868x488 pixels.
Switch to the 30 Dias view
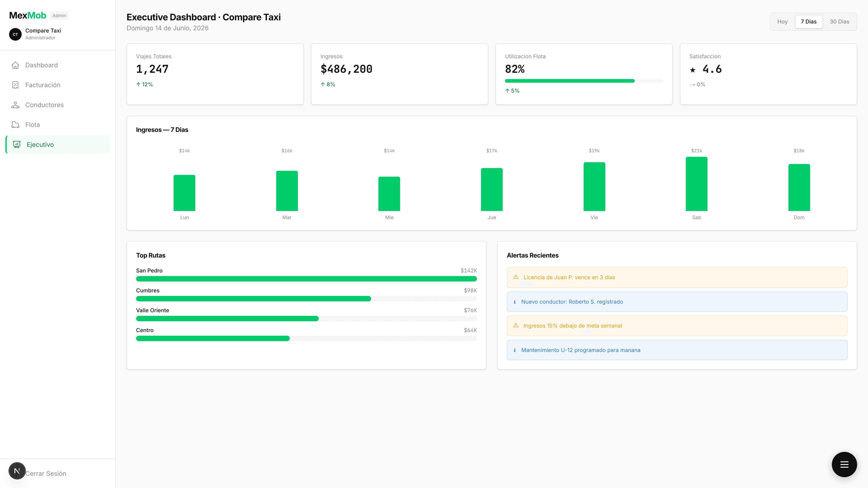point(839,21)
